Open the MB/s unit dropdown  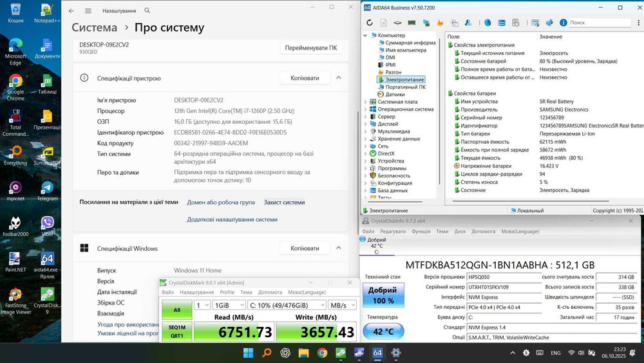coord(342,305)
